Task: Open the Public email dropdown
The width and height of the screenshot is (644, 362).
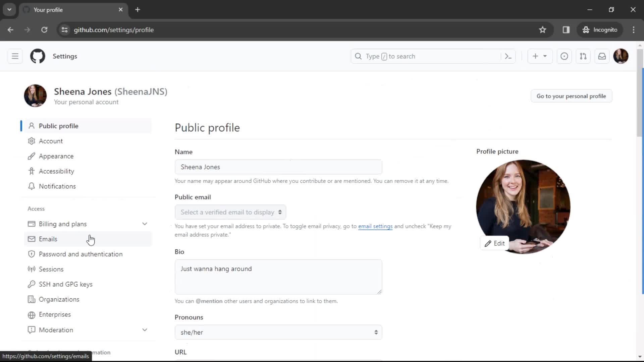Action: pos(230,212)
